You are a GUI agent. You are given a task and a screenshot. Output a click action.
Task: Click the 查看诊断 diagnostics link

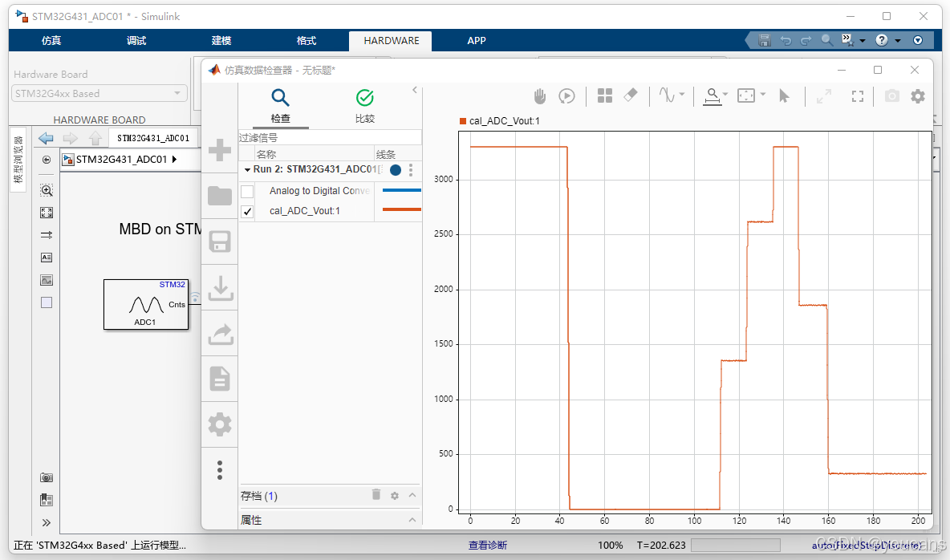click(488, 545)
